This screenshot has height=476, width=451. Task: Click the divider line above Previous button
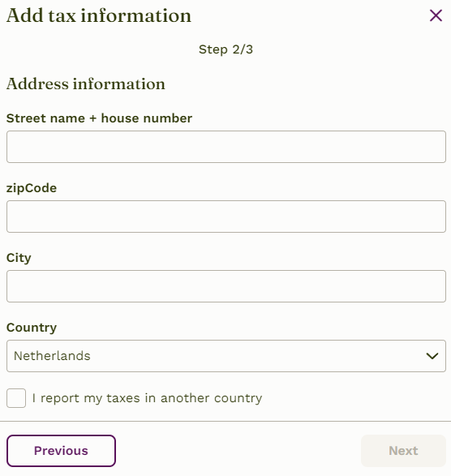pos(225,421)
